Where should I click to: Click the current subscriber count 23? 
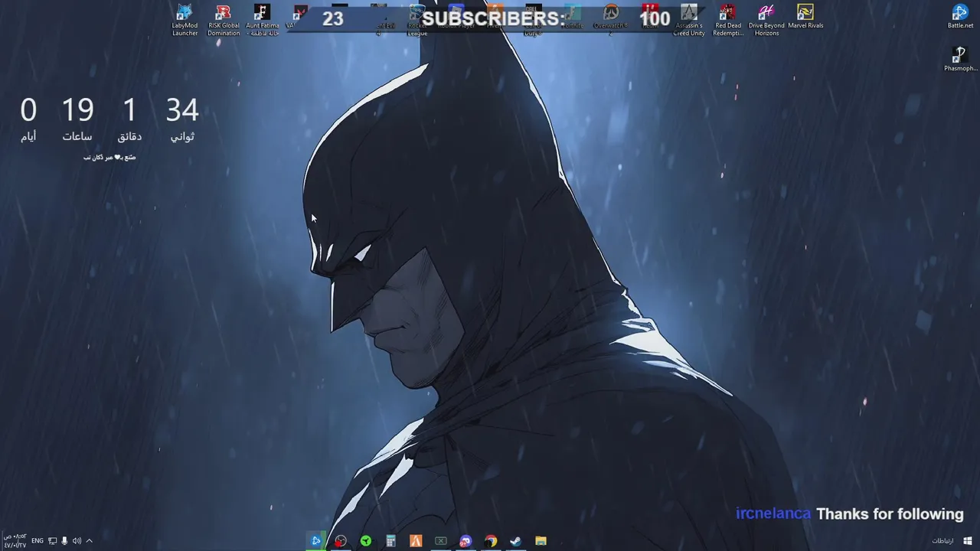click(x=333, y=18)
